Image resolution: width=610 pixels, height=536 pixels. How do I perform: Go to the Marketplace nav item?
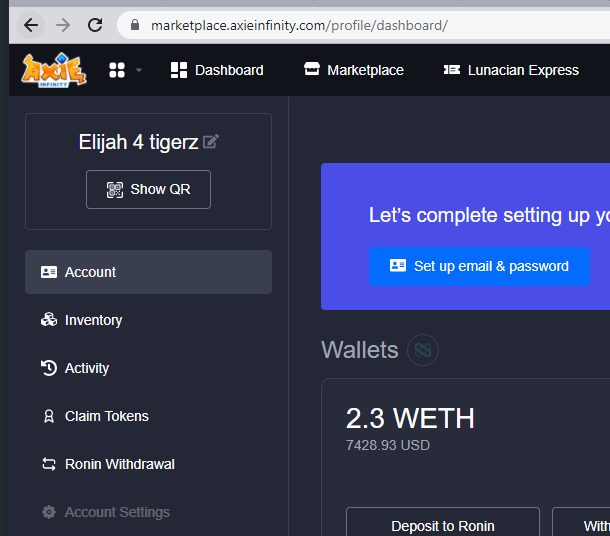[354, 70]
